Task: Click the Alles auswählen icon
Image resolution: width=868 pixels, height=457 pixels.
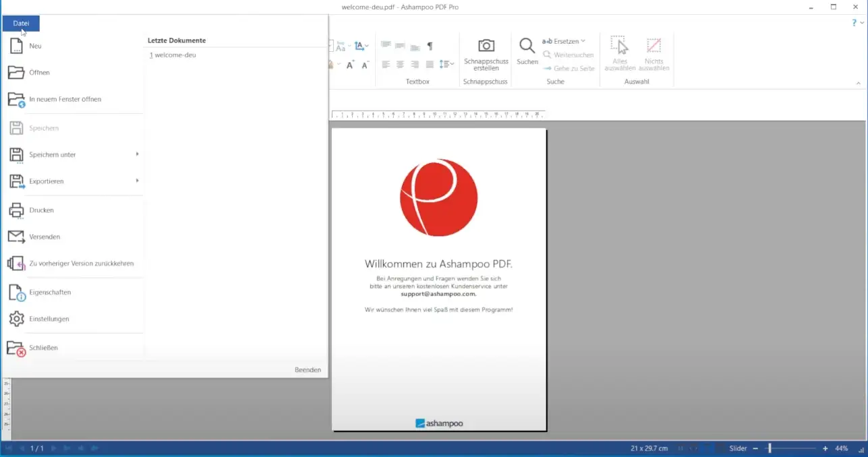Action: [x=619, y=46]
